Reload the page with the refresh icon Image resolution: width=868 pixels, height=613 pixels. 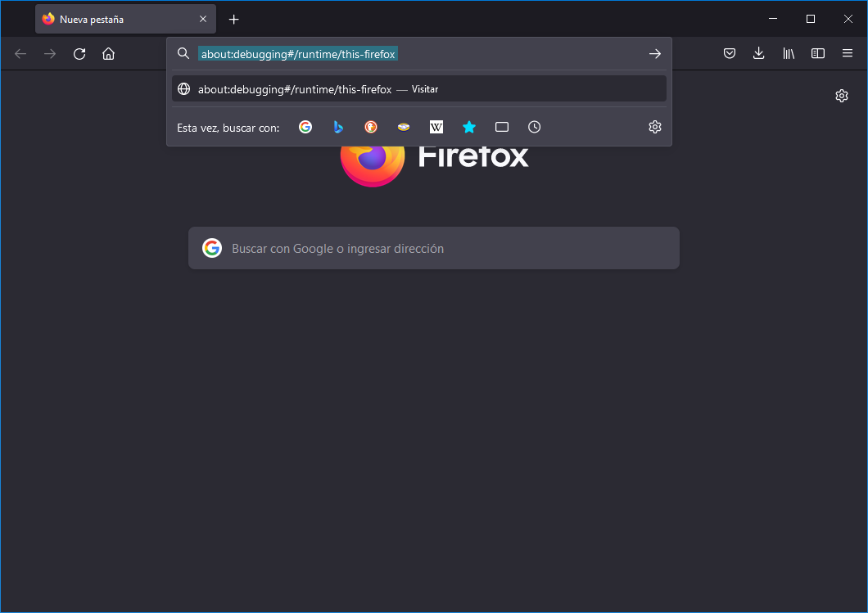[x=79, y=54]
